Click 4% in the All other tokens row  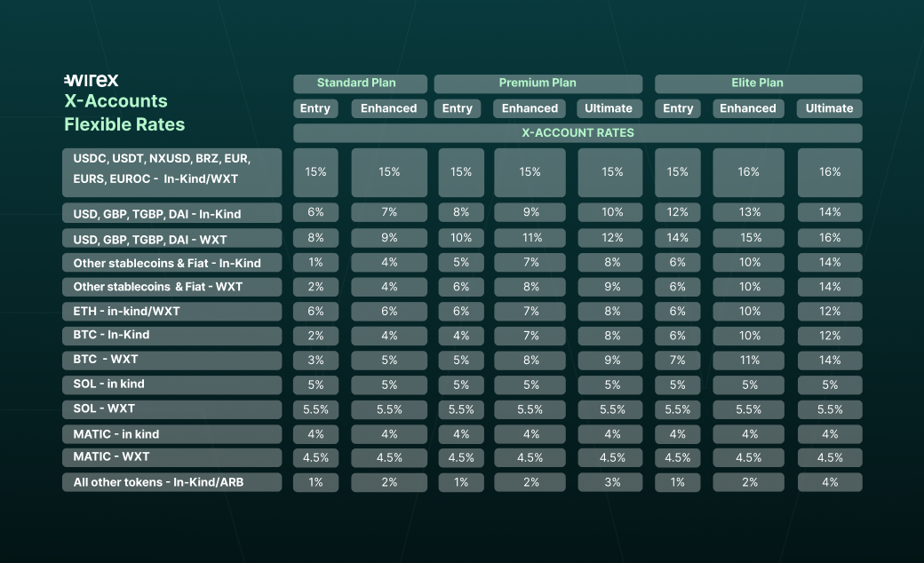coord(830,482)
